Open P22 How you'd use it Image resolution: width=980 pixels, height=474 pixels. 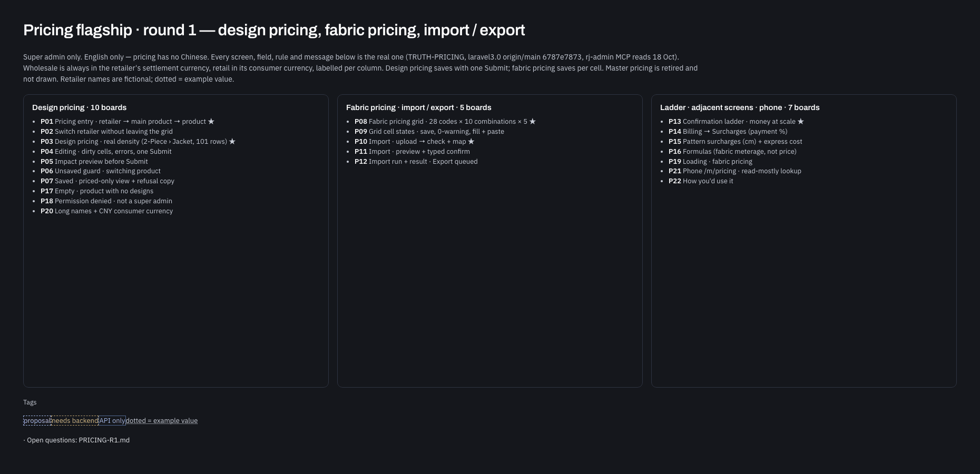click(x=701, y=181)
